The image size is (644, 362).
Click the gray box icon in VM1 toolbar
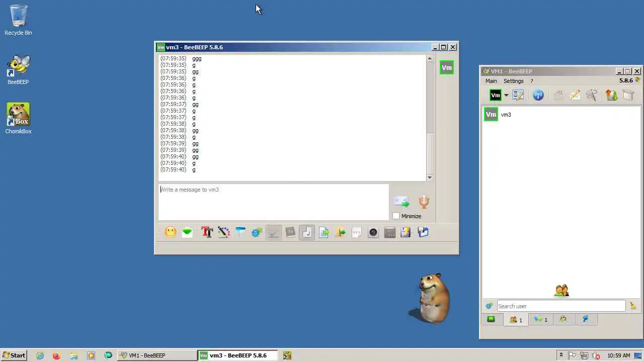pos(628,95)
